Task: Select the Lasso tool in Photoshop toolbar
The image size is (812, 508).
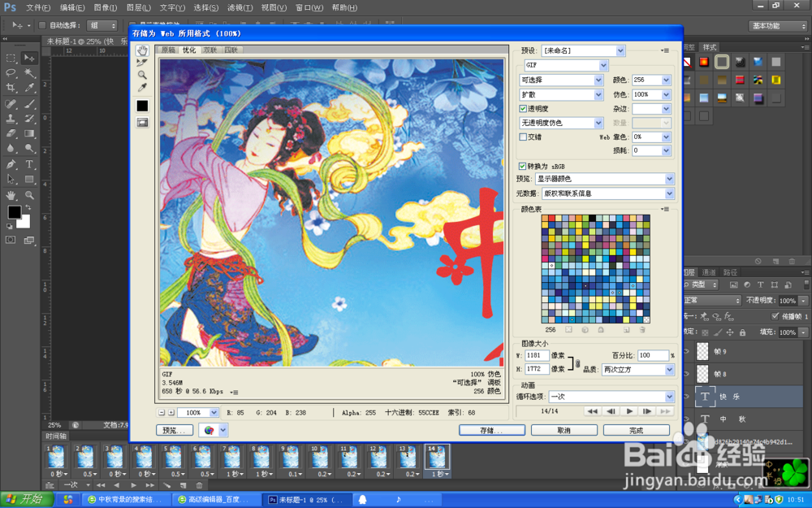Action: (11, 72)
